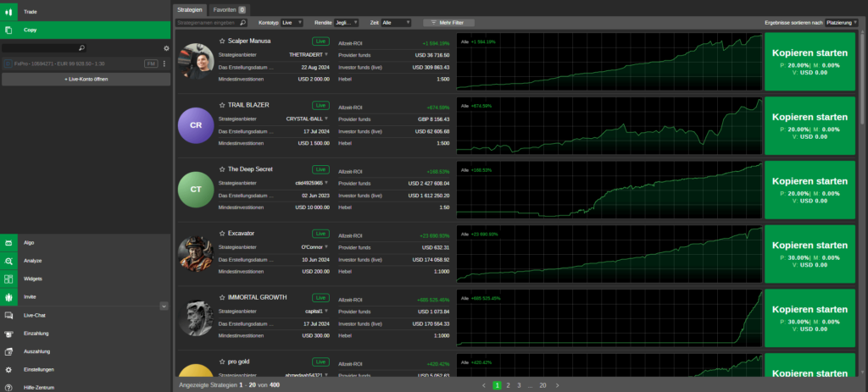The image size is (868, 392).
Task: Switch to the Strategien tab
Action: pyautogui.click(x=190, y=10)
